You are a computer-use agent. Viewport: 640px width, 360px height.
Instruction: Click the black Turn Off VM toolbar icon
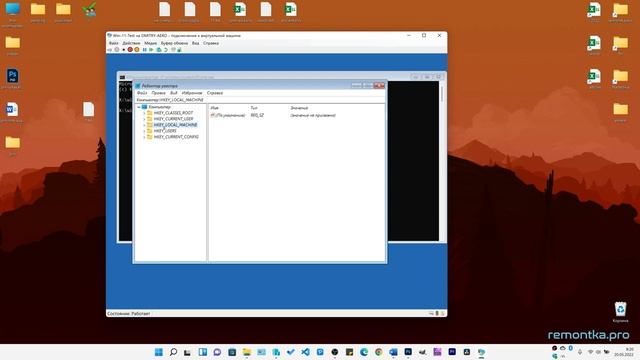124,50
